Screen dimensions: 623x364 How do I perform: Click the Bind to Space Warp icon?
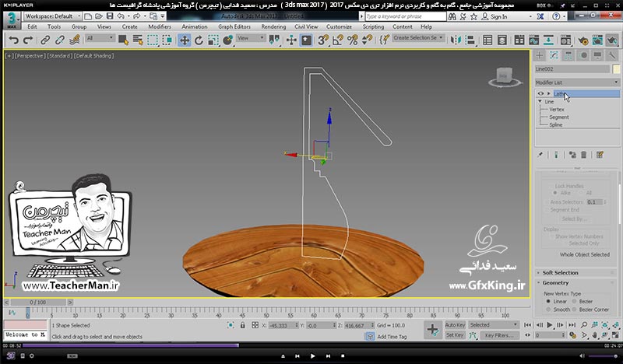point(75,40)
